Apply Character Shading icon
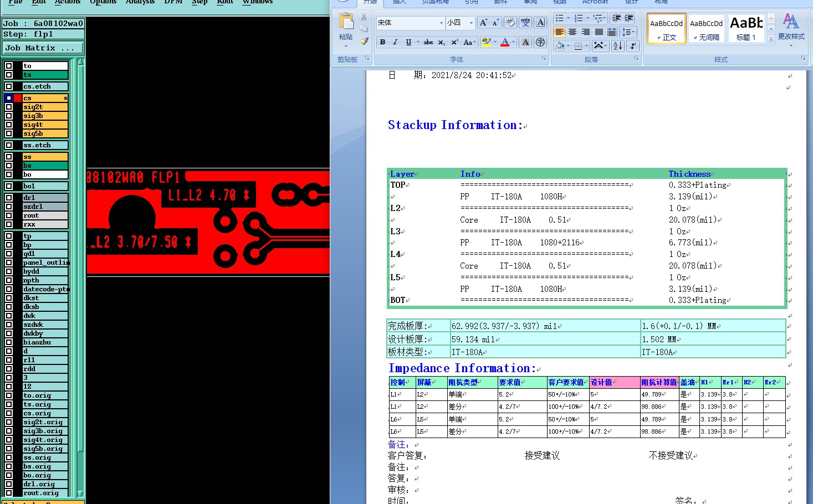 coord(525,42)
